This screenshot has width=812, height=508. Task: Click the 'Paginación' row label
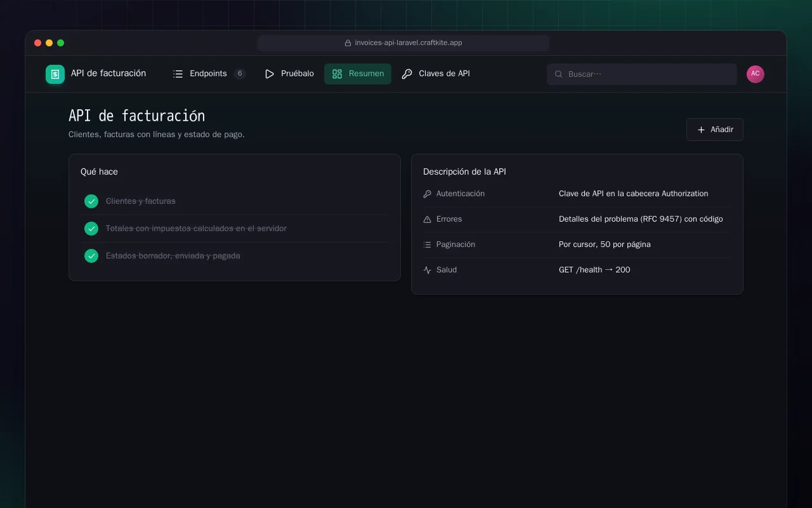coord(455,244)
